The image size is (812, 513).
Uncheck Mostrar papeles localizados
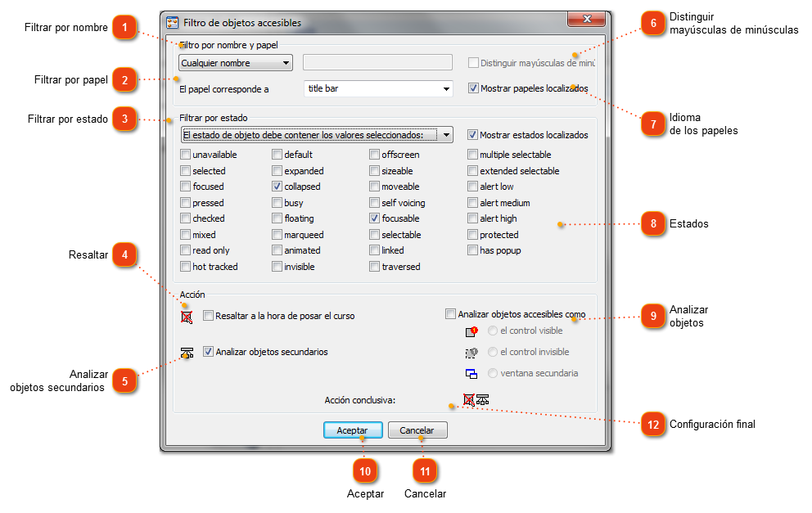(473, 88)
